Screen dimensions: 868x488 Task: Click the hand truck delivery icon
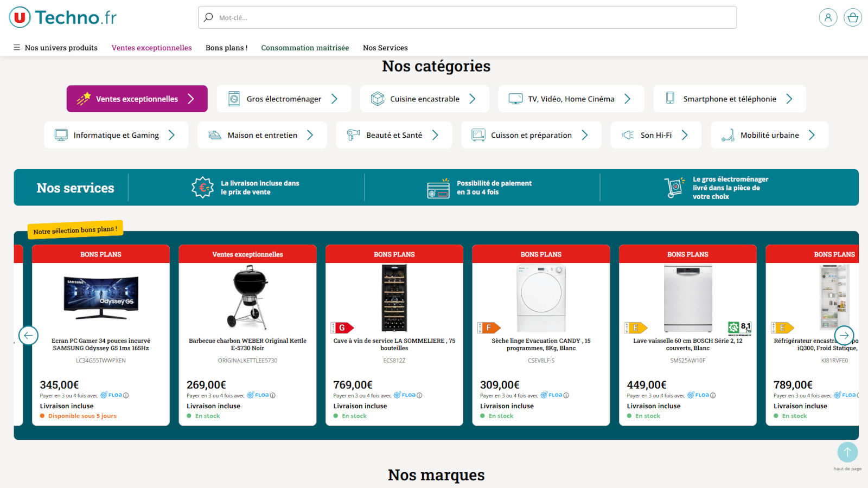674,188
